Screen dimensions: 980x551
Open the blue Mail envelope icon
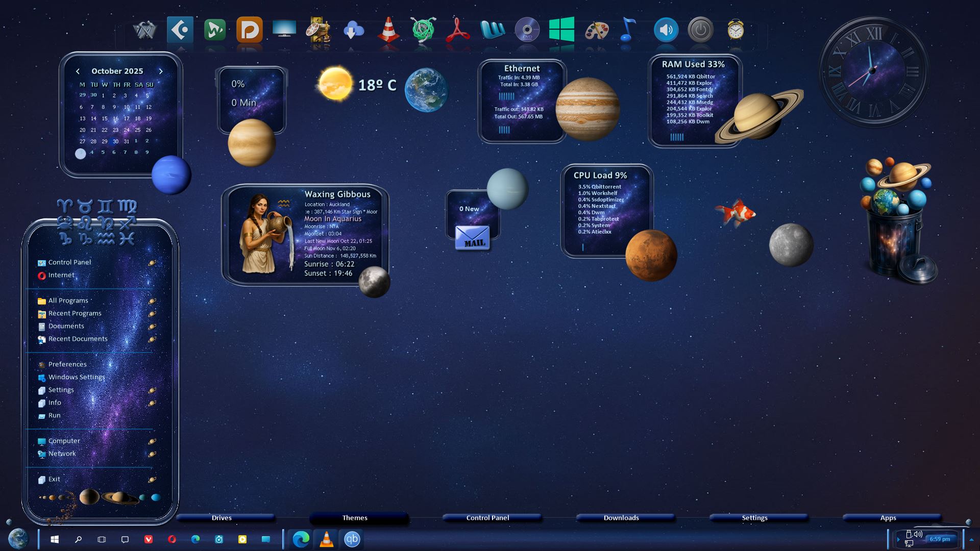coord(472,238)
